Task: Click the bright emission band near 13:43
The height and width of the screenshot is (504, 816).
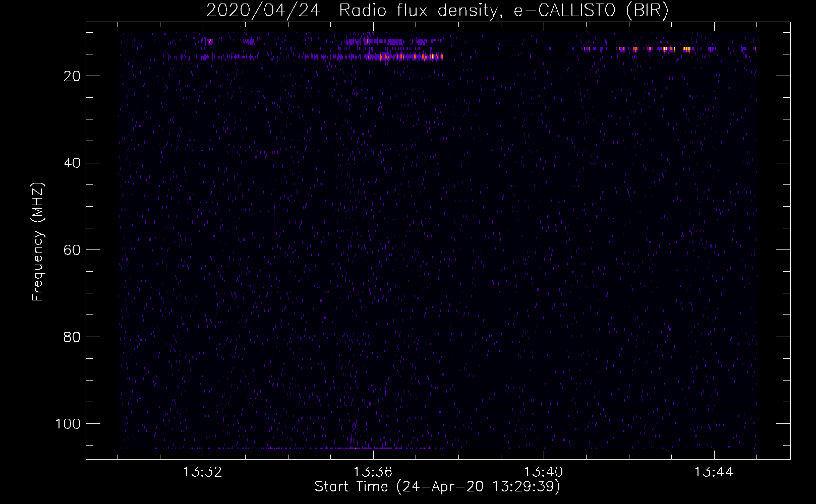Action: point(668,49)
